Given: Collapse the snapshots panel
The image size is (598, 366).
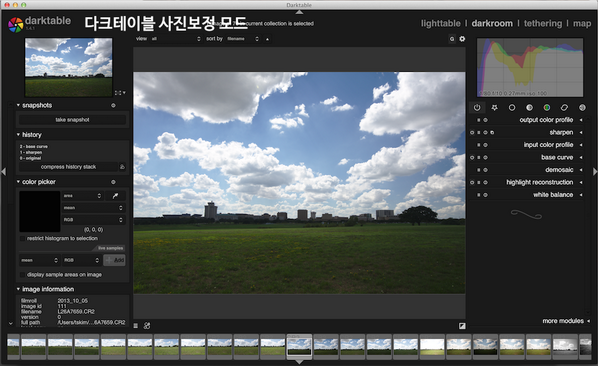Looking at the screenshot, I should 18,105.
